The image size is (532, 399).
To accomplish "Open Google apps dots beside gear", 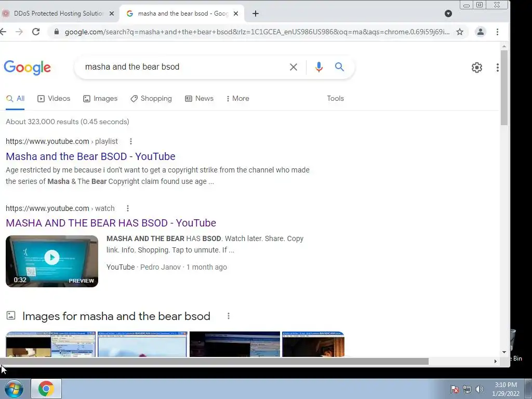I will point(497,68).
